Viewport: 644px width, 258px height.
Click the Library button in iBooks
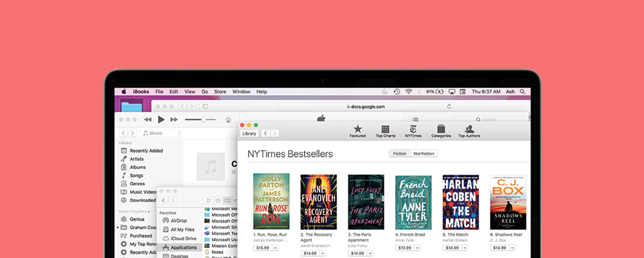pyautogui.click(x=249, y=133)
